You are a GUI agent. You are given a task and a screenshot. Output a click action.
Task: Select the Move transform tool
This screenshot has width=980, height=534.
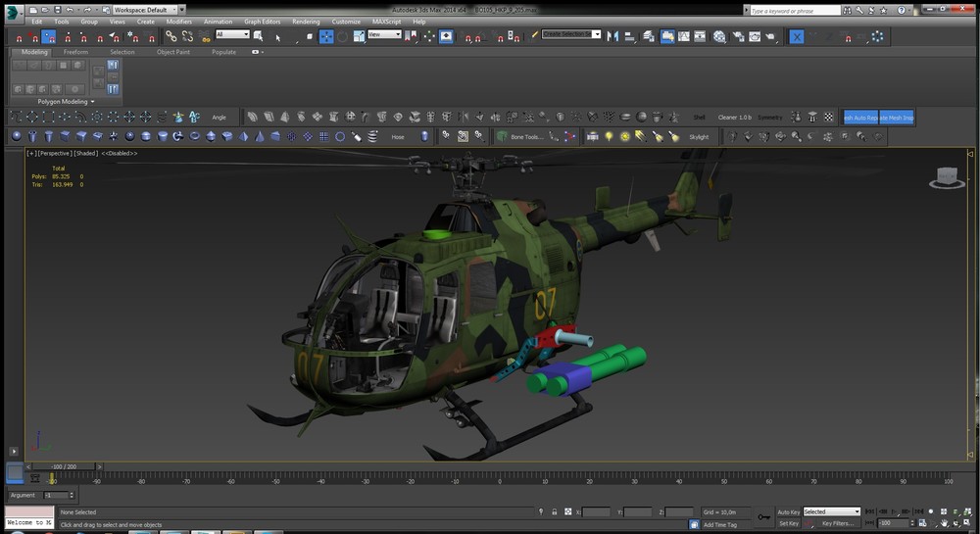click(x=325, y=37)
